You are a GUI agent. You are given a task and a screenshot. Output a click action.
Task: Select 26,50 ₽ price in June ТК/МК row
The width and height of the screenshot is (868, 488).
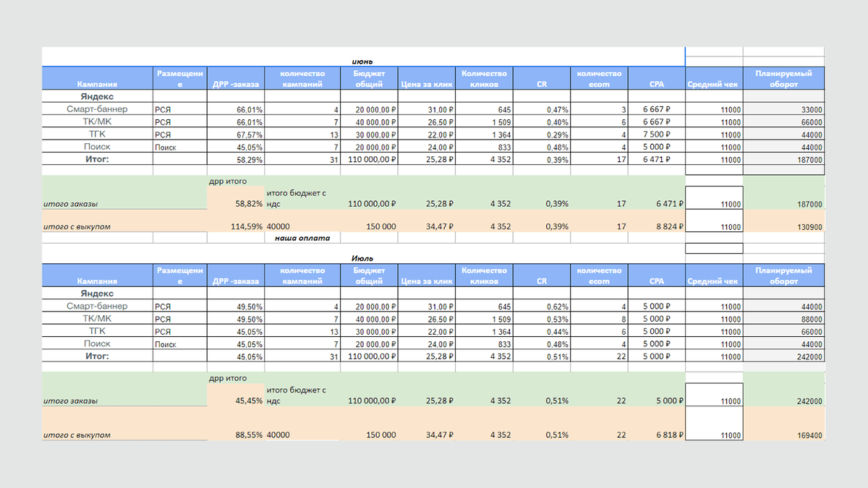[x=426, y=122]
